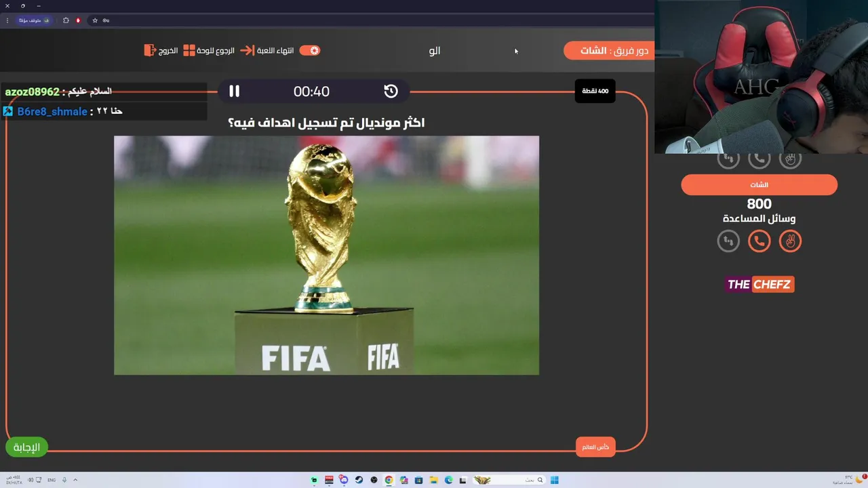
Task: Open Microsoft Store from the taskbar
Action: (x=418, y=480)
